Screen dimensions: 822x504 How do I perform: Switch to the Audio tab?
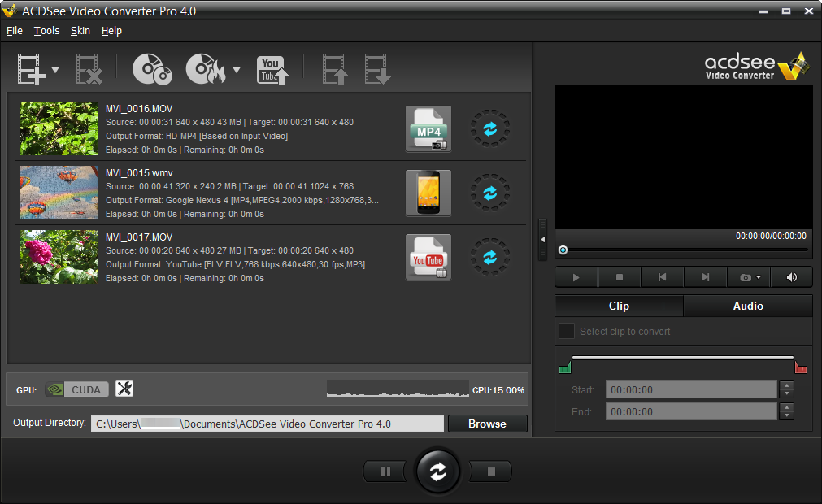click(x=748, y=306)
